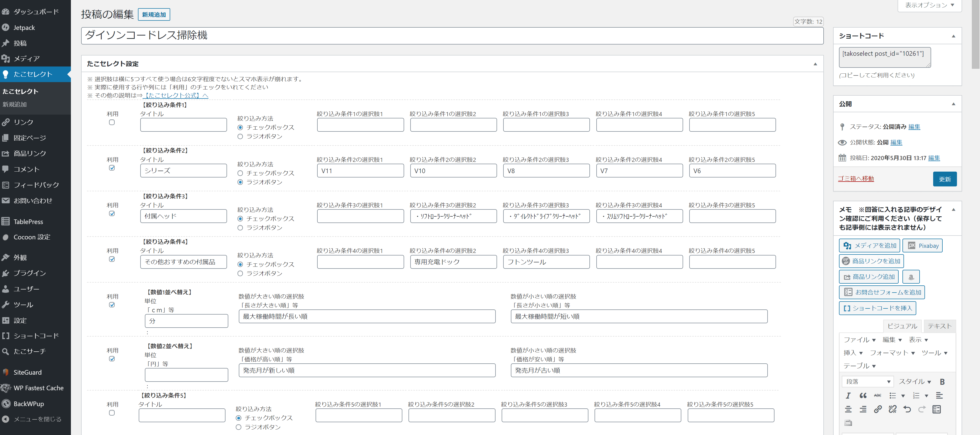Switch to the テキスト editor tab
Screen dimensions: 980x435
click(x=939, y=326)
